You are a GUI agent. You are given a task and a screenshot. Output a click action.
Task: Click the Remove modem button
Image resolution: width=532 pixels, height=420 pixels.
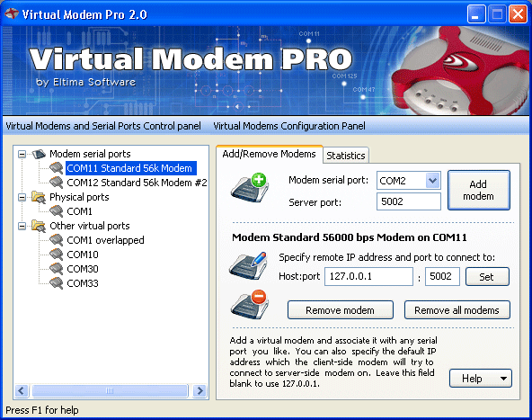point(341,310)
